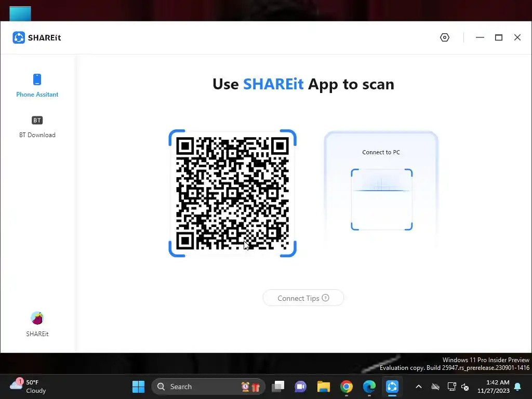Maximize the SHAREit window
Viewport: 532px width, 399px height.
coord(498,37)
